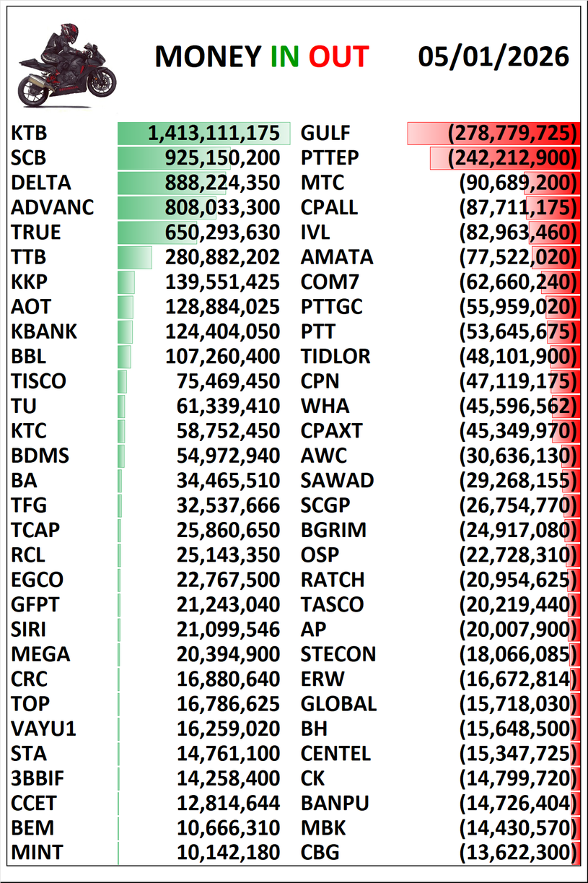This screenshot has height=883, width=588.
Task: Select the MINT ticker at bottom
Action: click(37, 853)
